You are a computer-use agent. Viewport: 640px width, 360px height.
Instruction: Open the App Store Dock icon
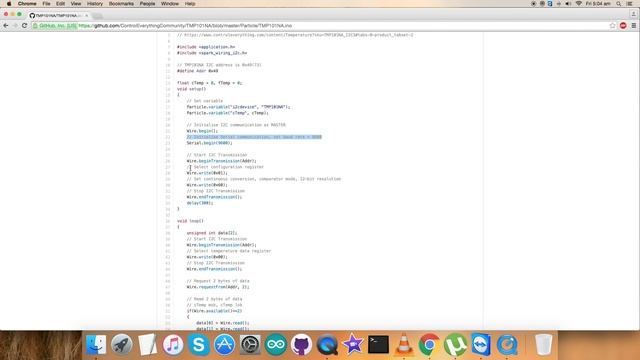pyautogui.click(x=224, y=344)
